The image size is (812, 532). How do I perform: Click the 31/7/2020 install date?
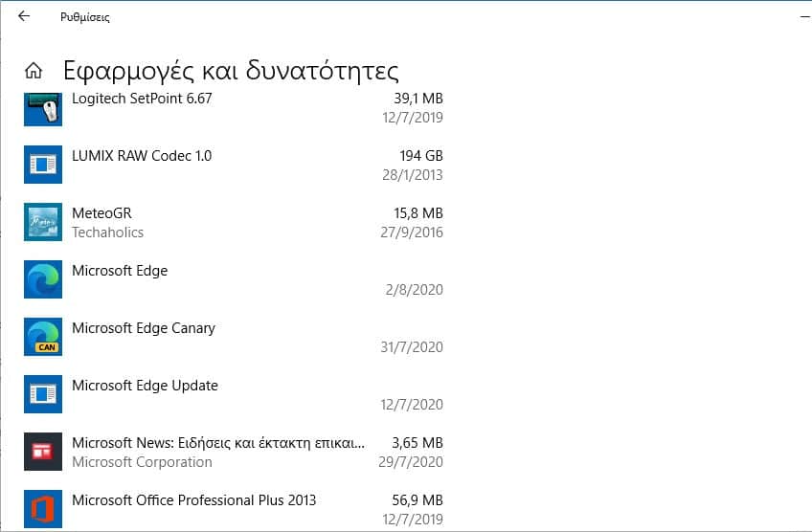(x=412, y=347)
